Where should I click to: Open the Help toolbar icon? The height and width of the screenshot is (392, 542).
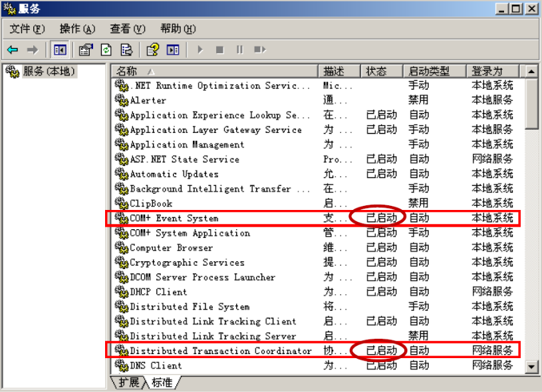152,50
